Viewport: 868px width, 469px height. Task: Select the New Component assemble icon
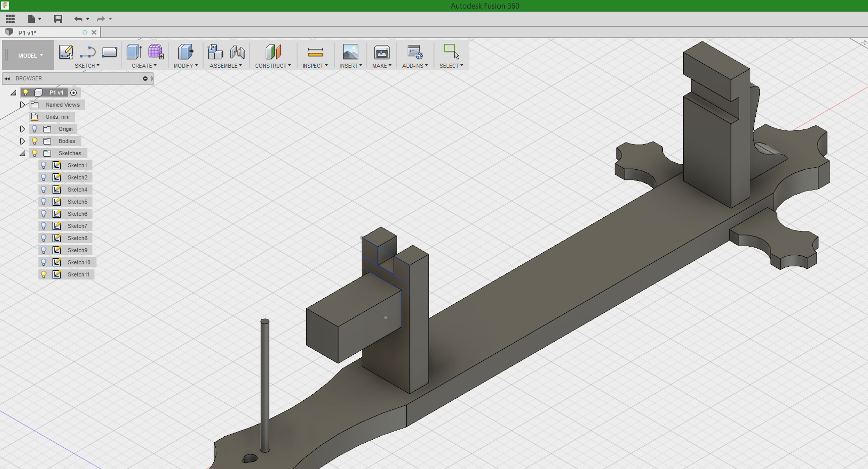[x=215, y=52]
